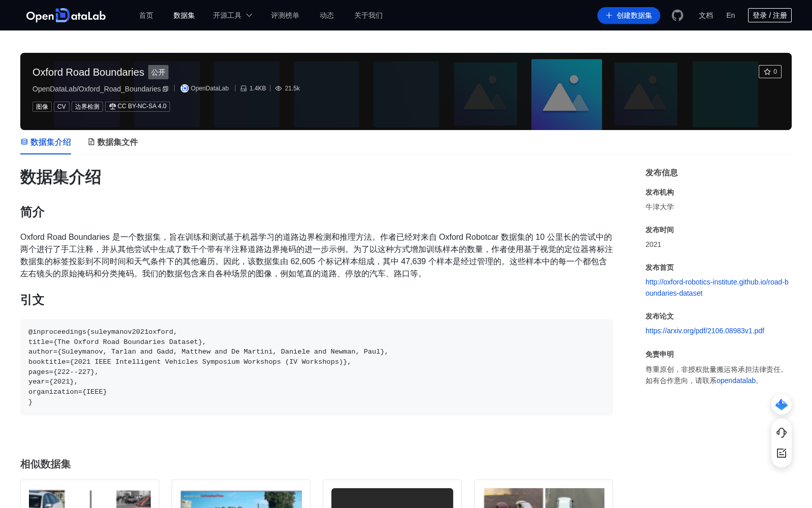
Task: Click the 牛津大学 publisher text
Action: click(660, 207)
